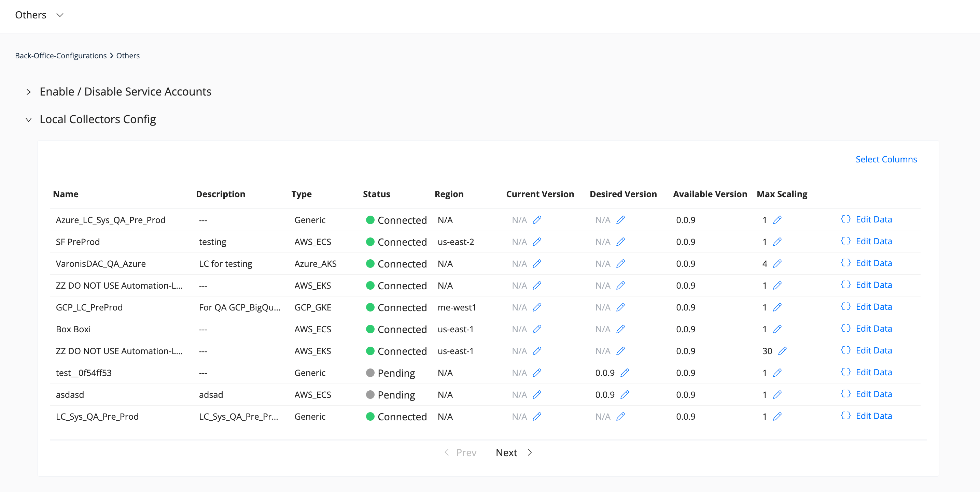This screenshot has height=492, width=980.
Task: Open Edit Data for SF PreProd
Action: 866,241
